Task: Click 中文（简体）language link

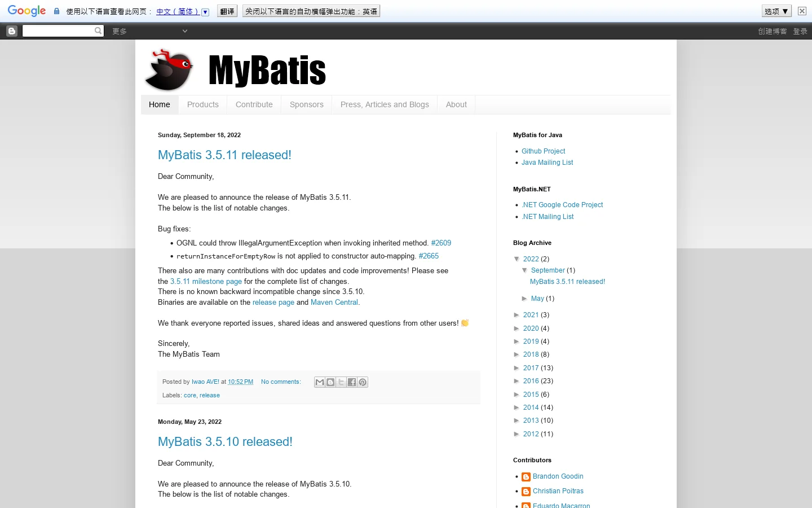Action: coord(177,12)
